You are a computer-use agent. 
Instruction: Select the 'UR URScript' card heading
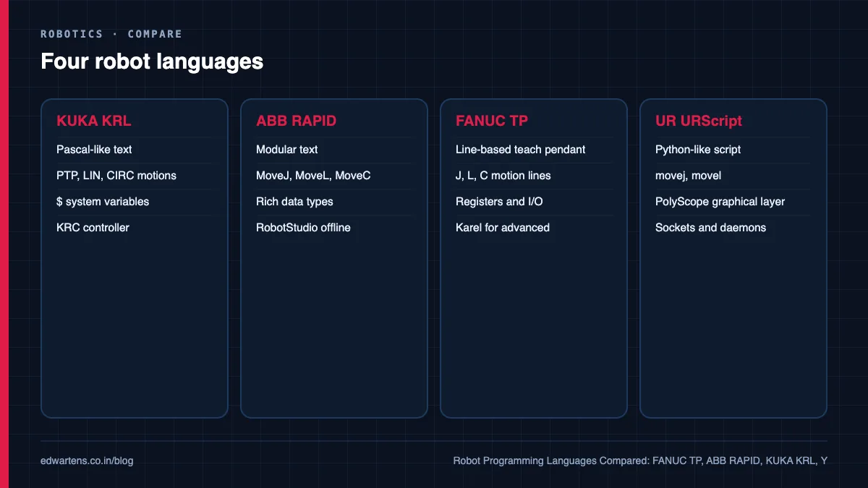pyautogui.click(x=699, y=121)
